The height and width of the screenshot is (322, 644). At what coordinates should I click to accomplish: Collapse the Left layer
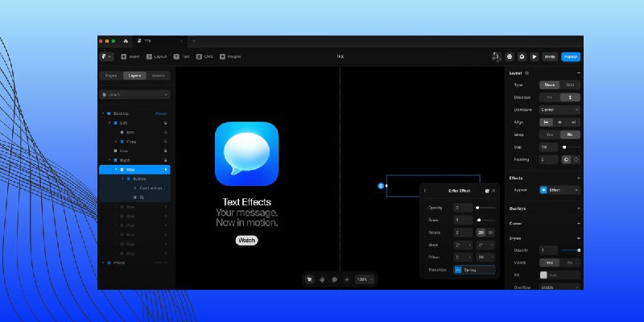pos(109,123)
